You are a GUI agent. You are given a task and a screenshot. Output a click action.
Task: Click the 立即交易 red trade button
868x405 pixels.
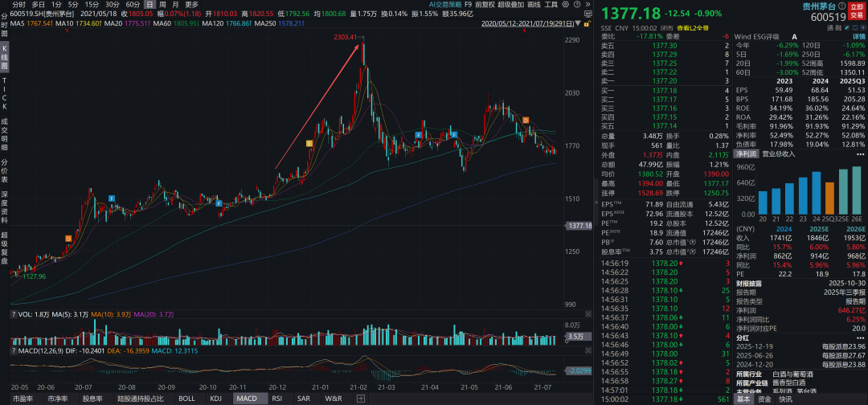(857, 10)
